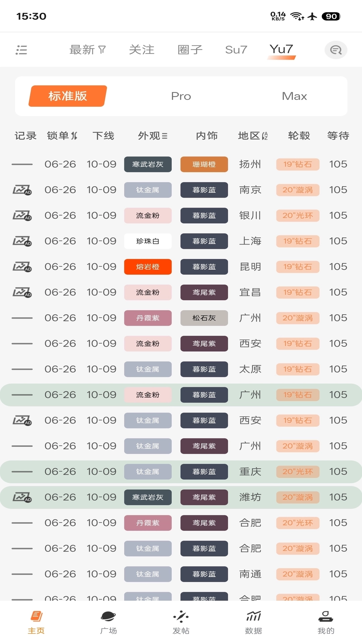Open the 数据 statistics chart icon

[x=253, y=618]
